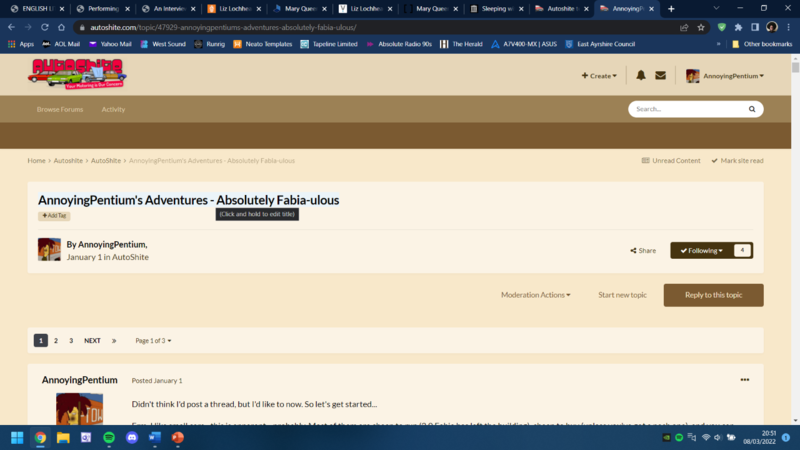800x450 pixels.
Task: Expand the Create dropdown
Action: pyautogui.click(x=599, y=76)
